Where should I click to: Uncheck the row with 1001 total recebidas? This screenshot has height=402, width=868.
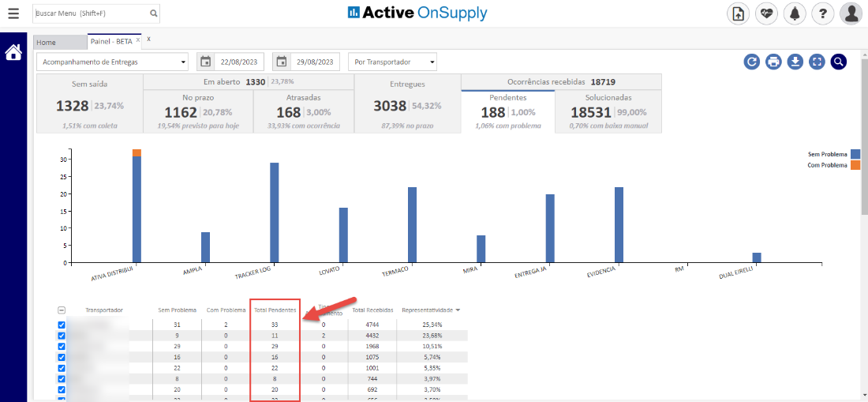pyautogui.click(x=62, y=368)
